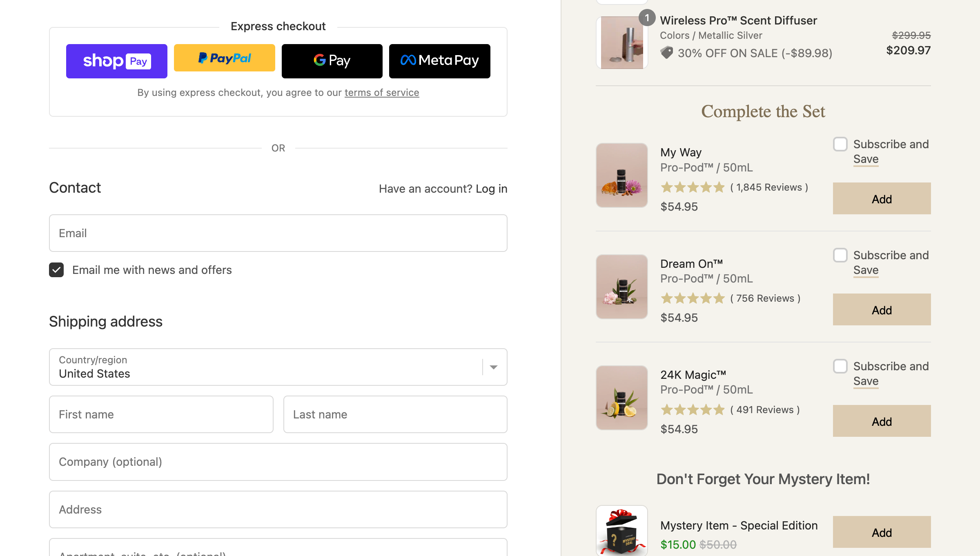Click the 24K Magic star rating

[693, 409]
